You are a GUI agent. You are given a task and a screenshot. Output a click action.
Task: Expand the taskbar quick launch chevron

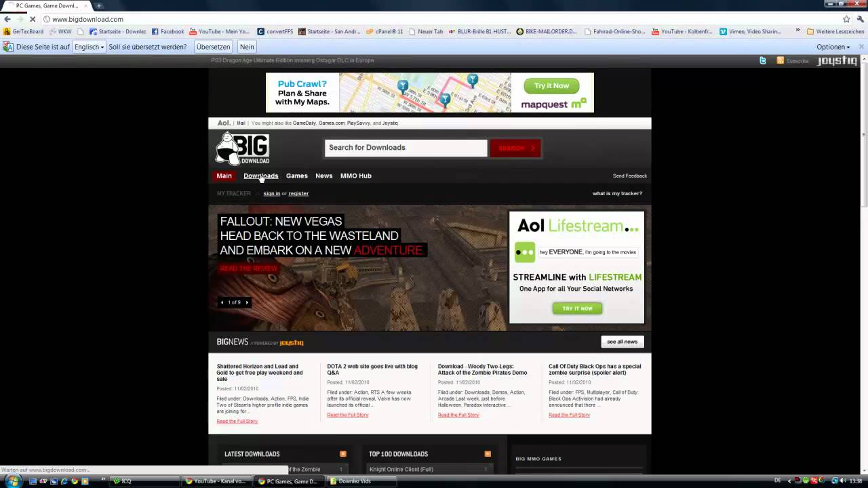[104, 481]
